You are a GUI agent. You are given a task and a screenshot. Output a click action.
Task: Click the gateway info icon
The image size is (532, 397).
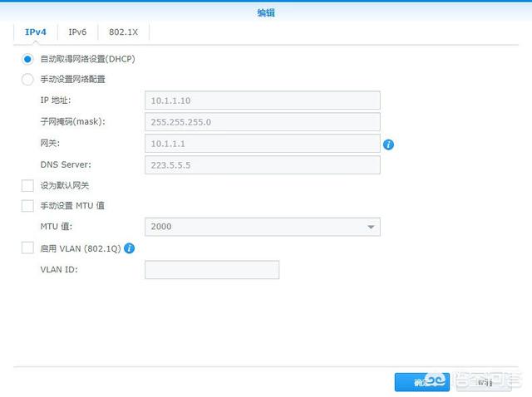click(388, 145)
